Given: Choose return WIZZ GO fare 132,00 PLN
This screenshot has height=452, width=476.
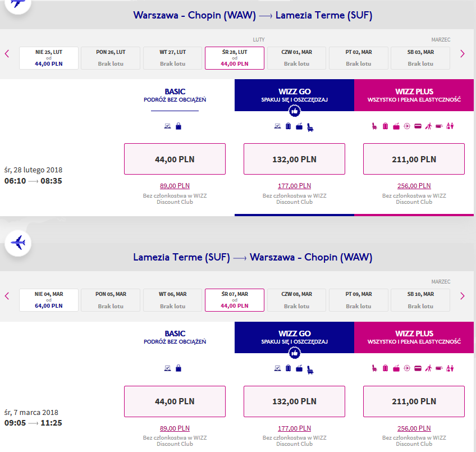Looking at the screenshot, I should tap(295, 401).
